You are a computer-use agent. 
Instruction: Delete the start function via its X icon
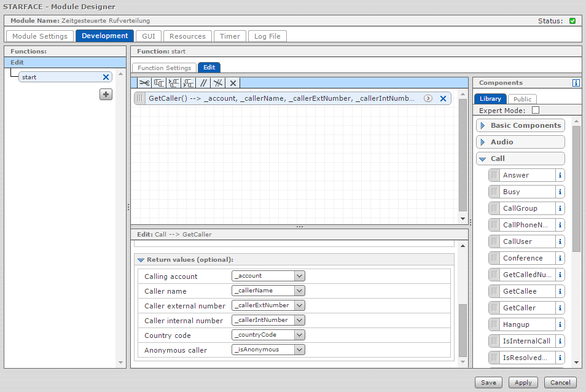point(106,77)
